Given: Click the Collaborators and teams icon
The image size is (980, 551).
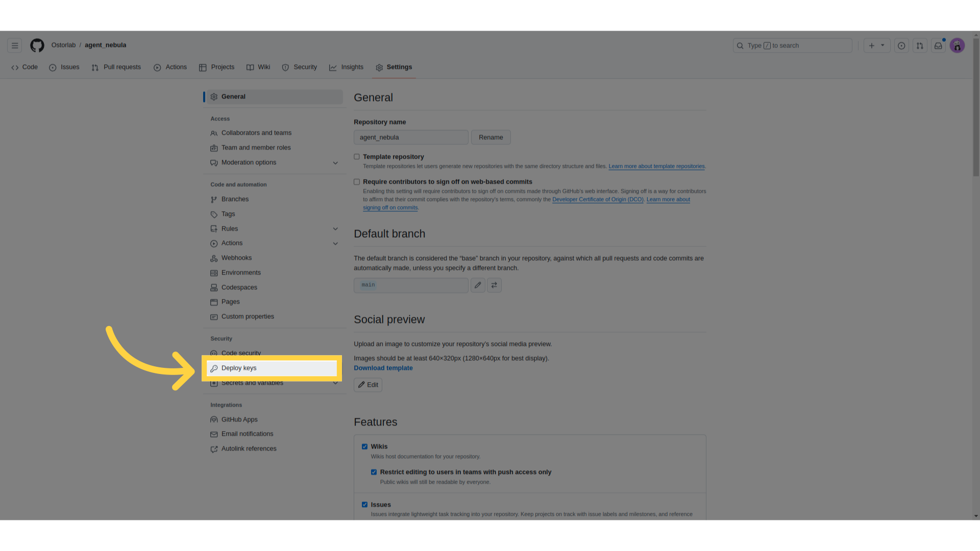Looking at the screenshot, I should click(x=214, y=133).
